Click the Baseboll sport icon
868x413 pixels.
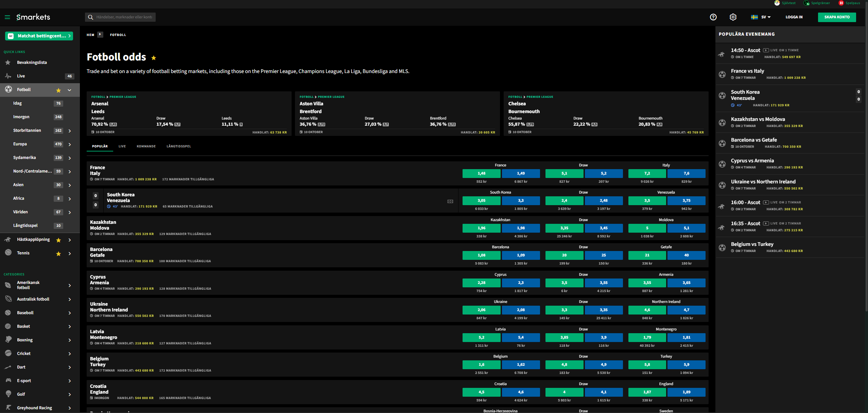8,312
